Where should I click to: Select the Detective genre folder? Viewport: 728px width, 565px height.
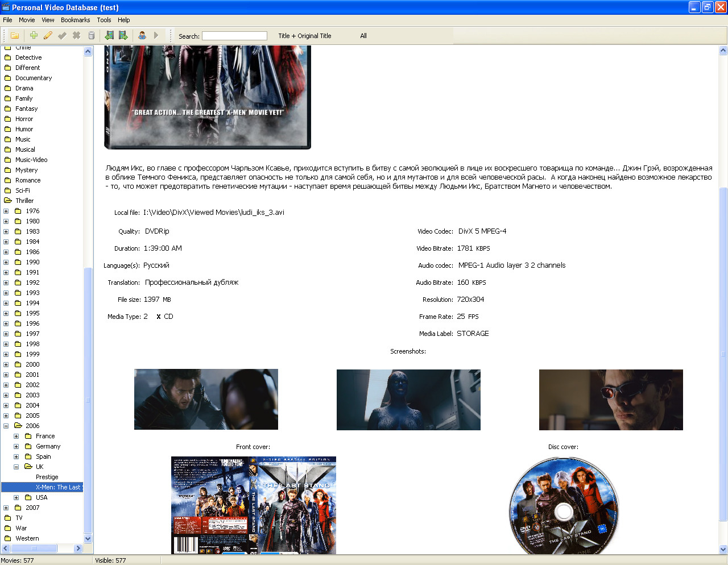(x=28, y=57)
